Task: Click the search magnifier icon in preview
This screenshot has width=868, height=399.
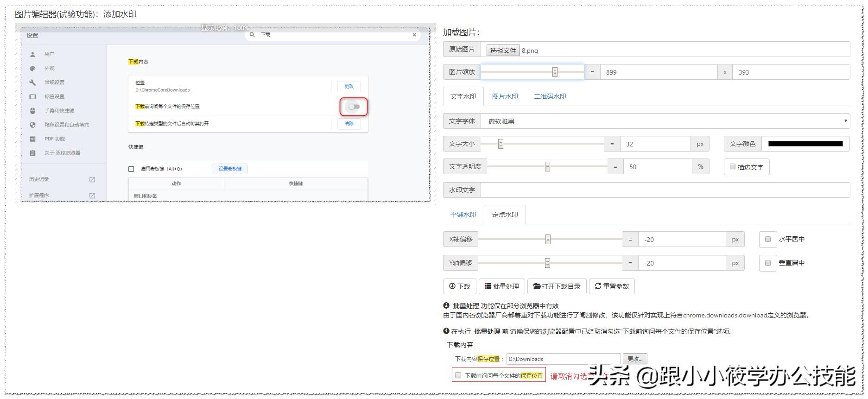Action: 252,35
